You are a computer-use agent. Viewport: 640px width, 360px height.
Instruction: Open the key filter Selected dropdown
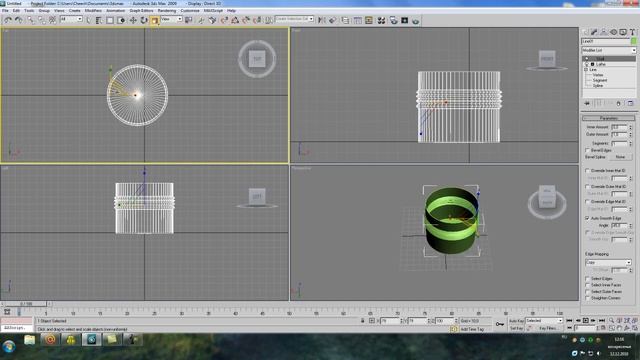coord(544,320)
